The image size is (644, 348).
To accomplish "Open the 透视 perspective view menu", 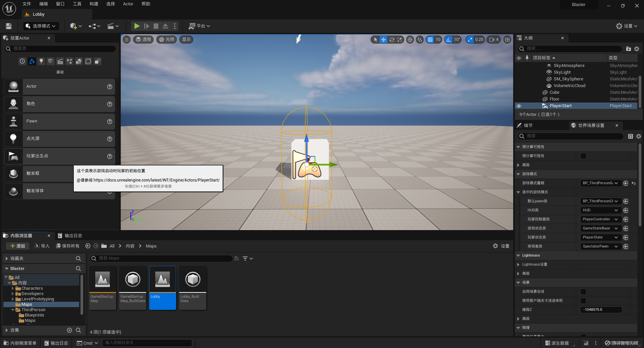I will [x=144, y=40].
